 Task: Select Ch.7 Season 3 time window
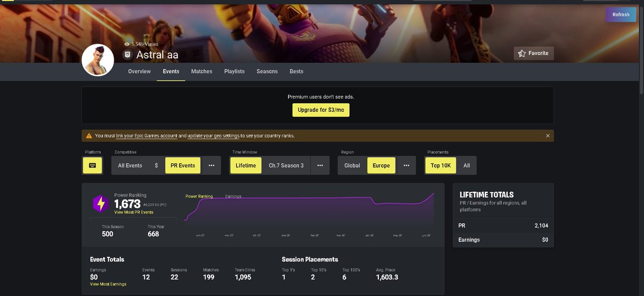tap(286, 165)
